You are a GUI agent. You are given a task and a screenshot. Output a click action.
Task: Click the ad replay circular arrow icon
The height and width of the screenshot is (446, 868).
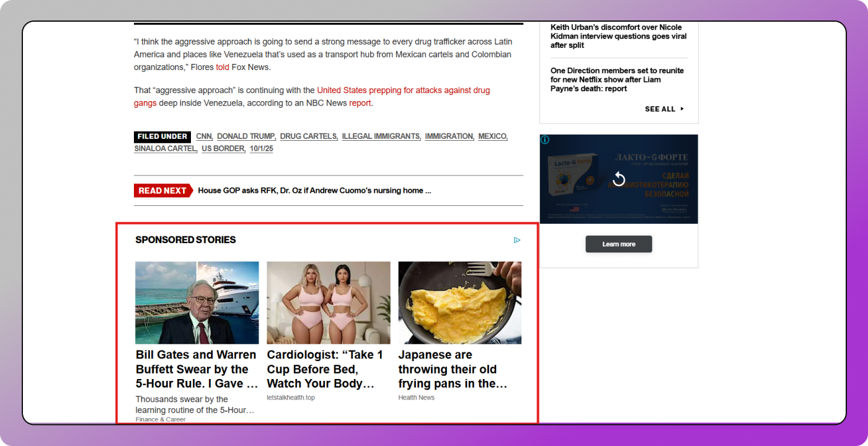618,179
